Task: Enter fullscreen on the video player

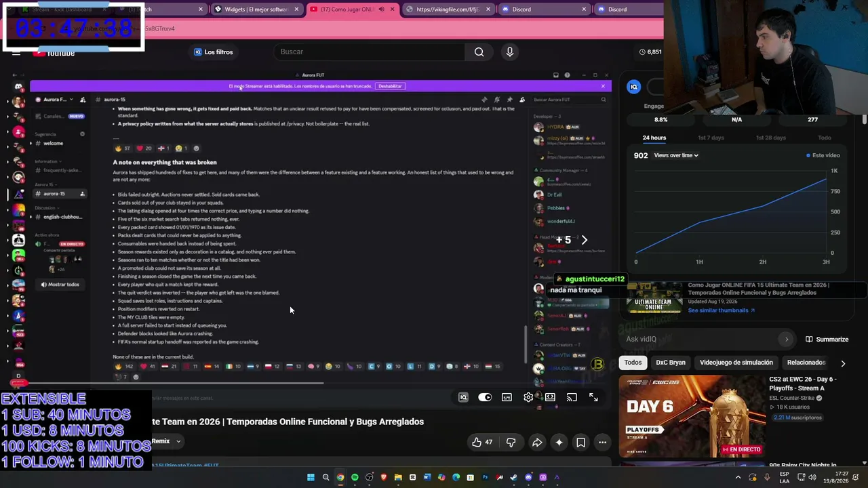Action: pyautogui.click(x=593, y=397)
